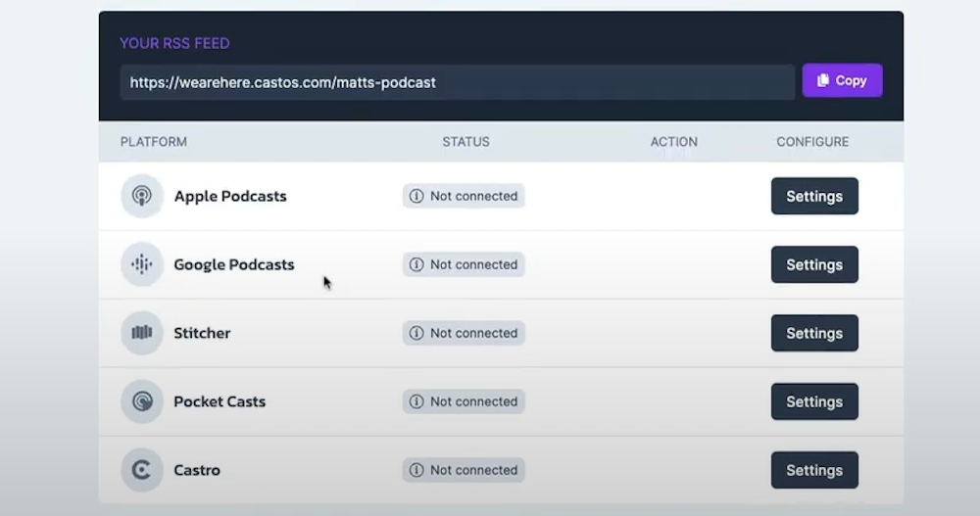Click the info icon in Apple Podcasts status
The height and width of the screenshot is (516, 980).
416,196
